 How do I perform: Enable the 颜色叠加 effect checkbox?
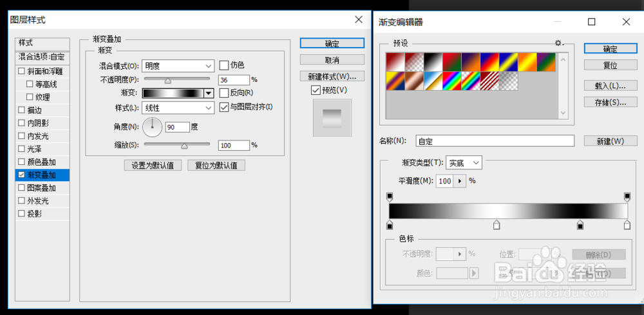point(21,162)
